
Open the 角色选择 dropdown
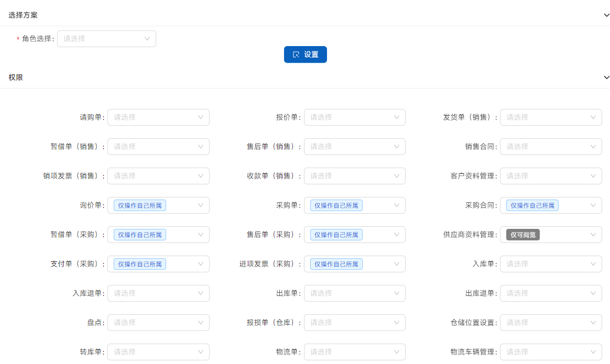click(106, 39)
